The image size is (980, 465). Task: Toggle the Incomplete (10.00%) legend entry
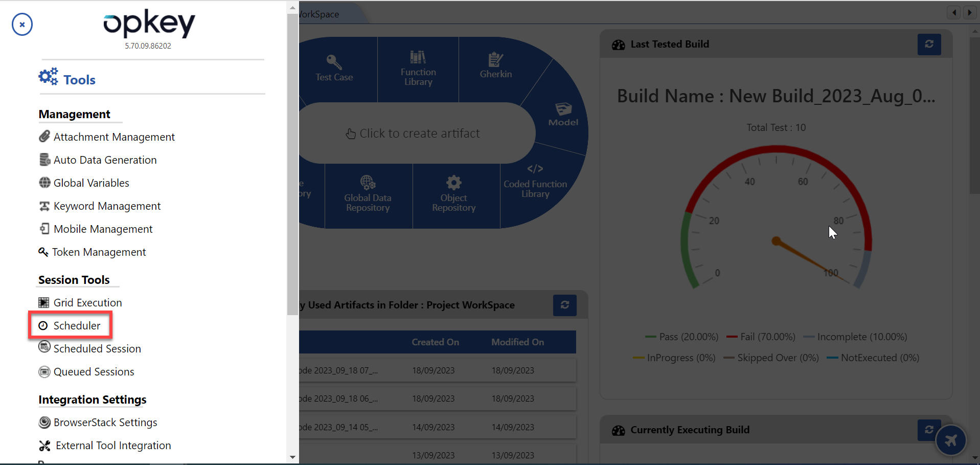pos(855,337)
